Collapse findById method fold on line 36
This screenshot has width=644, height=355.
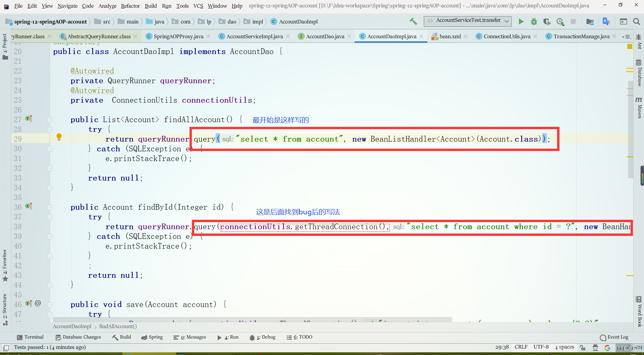click(50, 207)
